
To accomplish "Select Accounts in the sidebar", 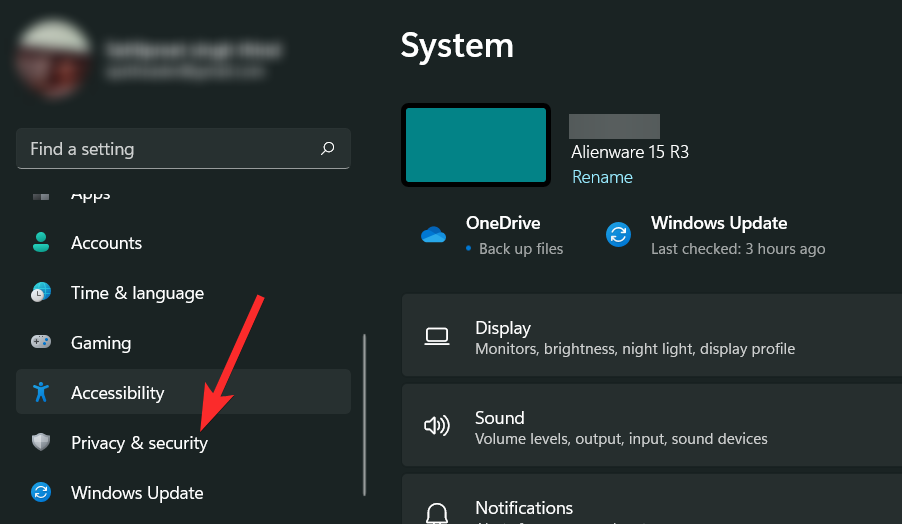I will [x=106, y=243].
